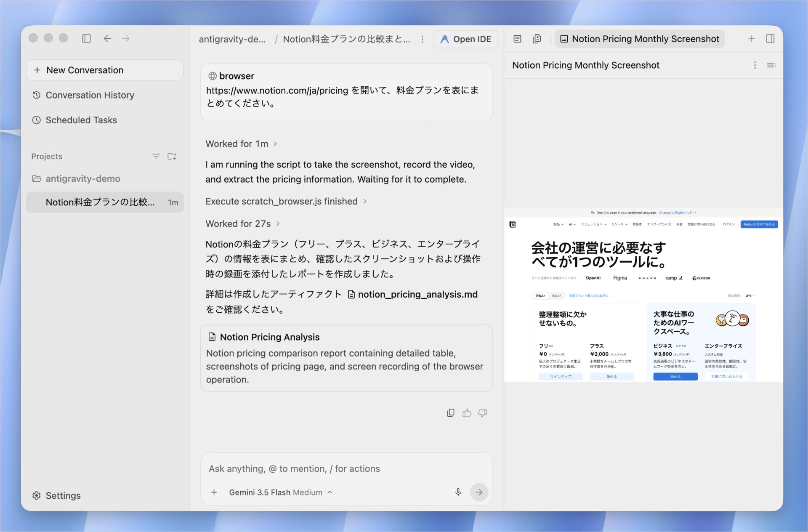Open Settings in the sidebar
Viewport: 808px width, 532px height.
[56, 496]
